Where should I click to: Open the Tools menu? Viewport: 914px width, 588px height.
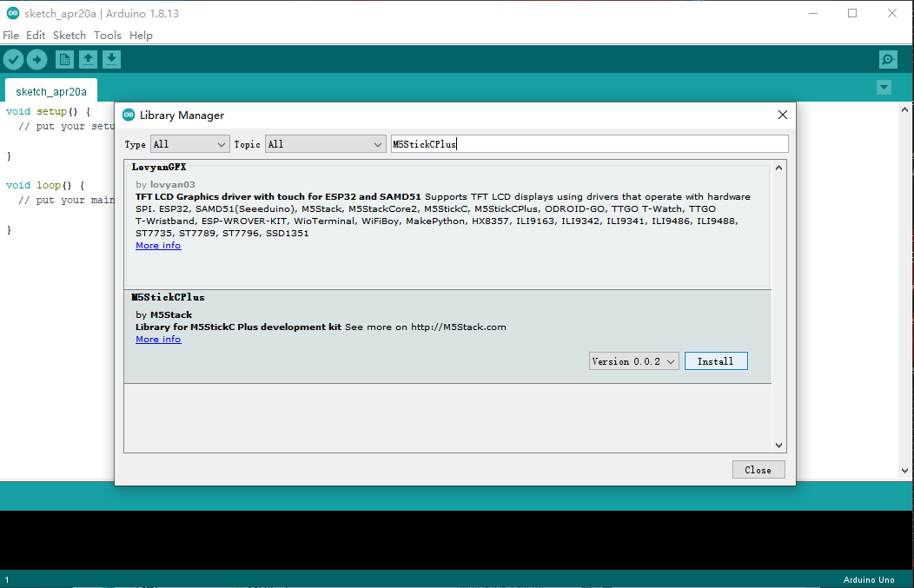pos(107,35)
